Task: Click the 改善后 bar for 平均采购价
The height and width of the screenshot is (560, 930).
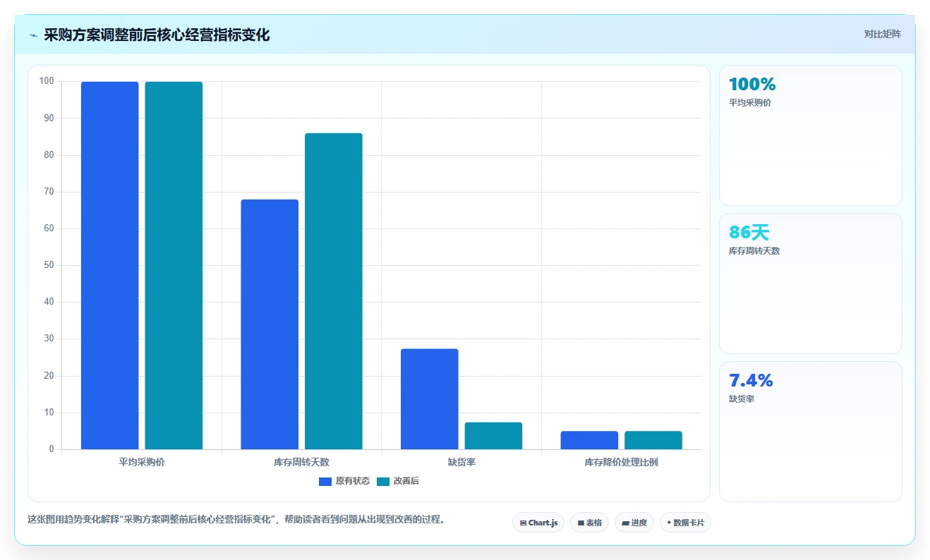Action: (174, 265)
